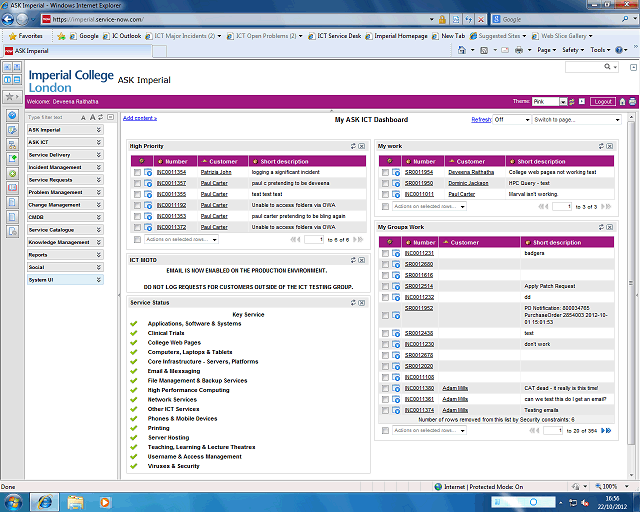Close the My work widget
The width and height of the screenshot is (640, 512).
[x=609, y=146]
